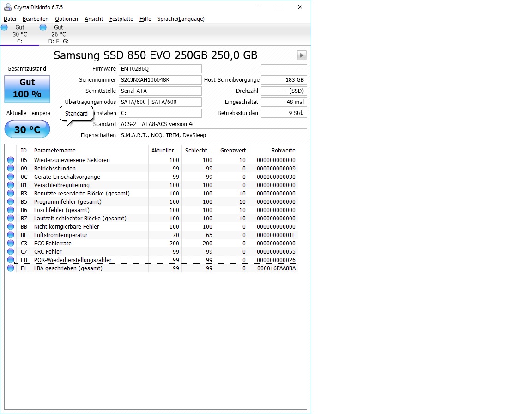Select the Wiederzugewiesene Sektoren row text
This screenshot has height=414, width=532.
coord(72,160)
